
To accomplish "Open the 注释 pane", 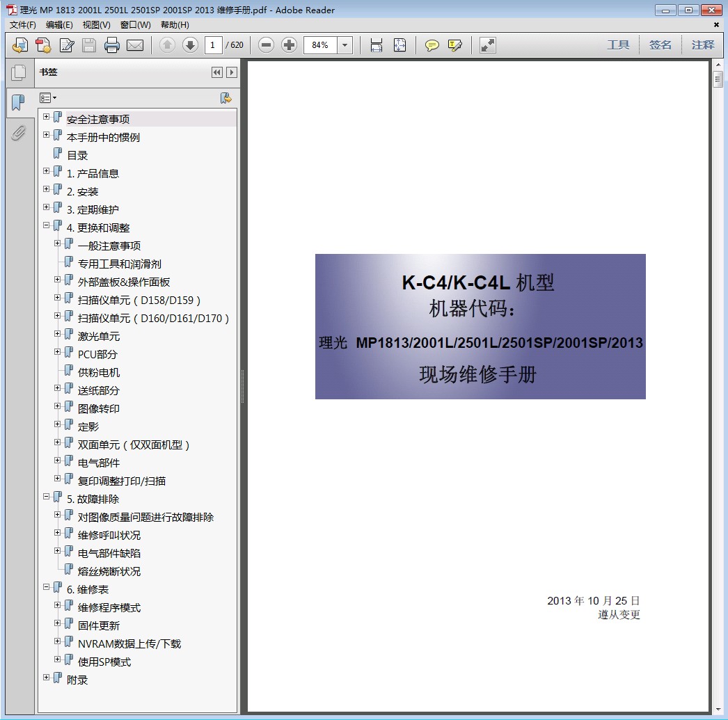I will (703, 45).
